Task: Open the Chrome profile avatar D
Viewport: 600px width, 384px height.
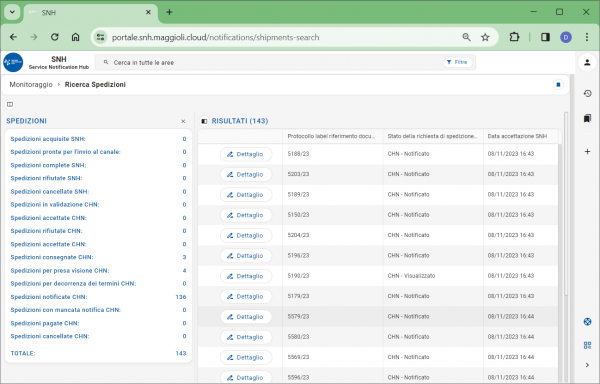Action: click(566, 37)
